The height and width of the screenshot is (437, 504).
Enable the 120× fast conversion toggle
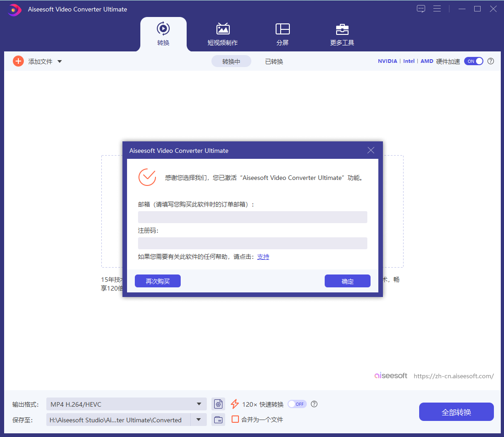coord(297,404)
